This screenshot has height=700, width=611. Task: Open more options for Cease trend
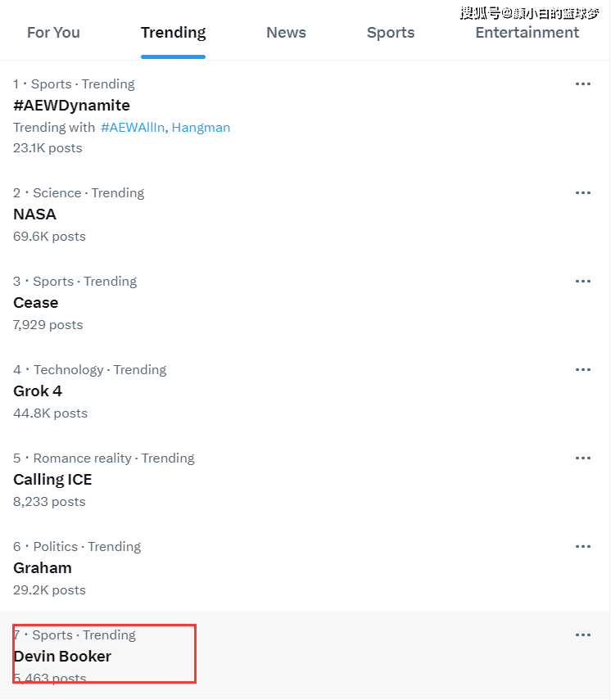pyautogui.click(x=583, y=282)
